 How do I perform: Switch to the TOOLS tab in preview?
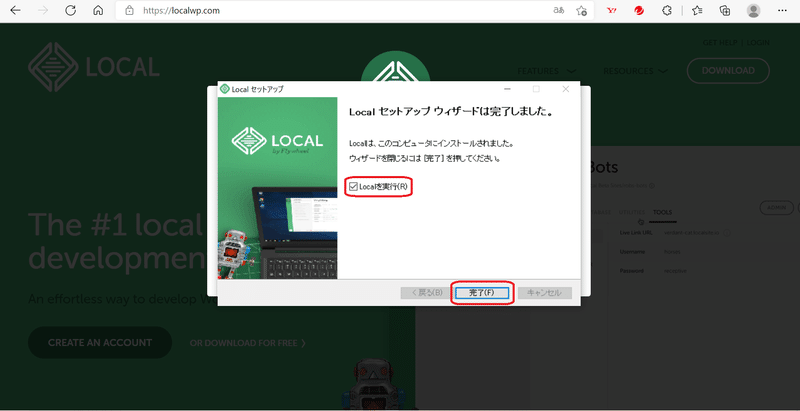pos(662,212)
